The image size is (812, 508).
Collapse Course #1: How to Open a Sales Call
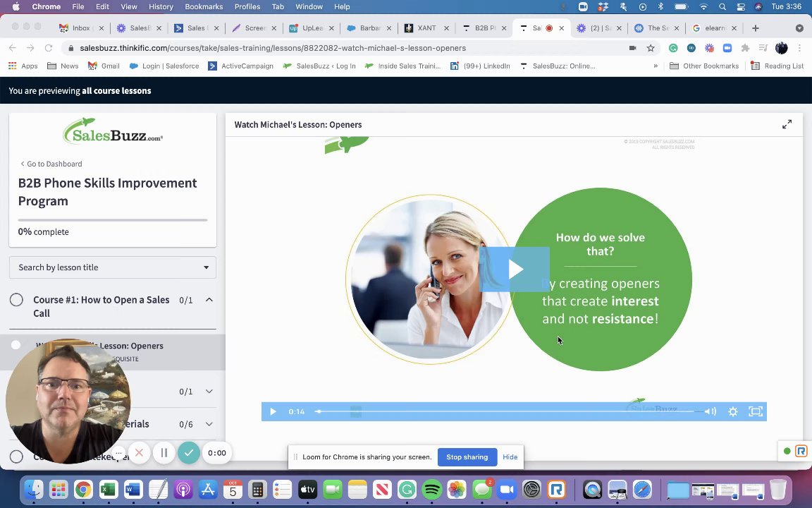tap(209, 300)
